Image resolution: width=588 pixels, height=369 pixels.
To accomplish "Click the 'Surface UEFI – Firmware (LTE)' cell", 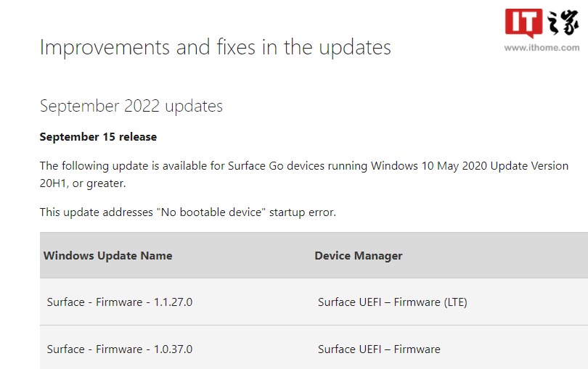I will (392, 302).
